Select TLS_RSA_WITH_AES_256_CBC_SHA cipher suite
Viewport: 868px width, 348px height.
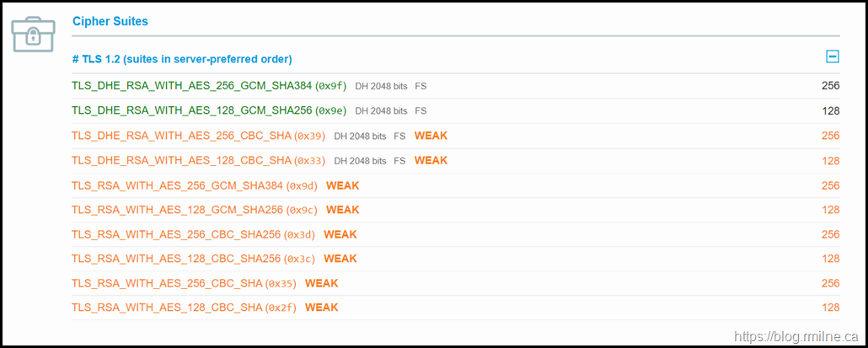(167, 283)
